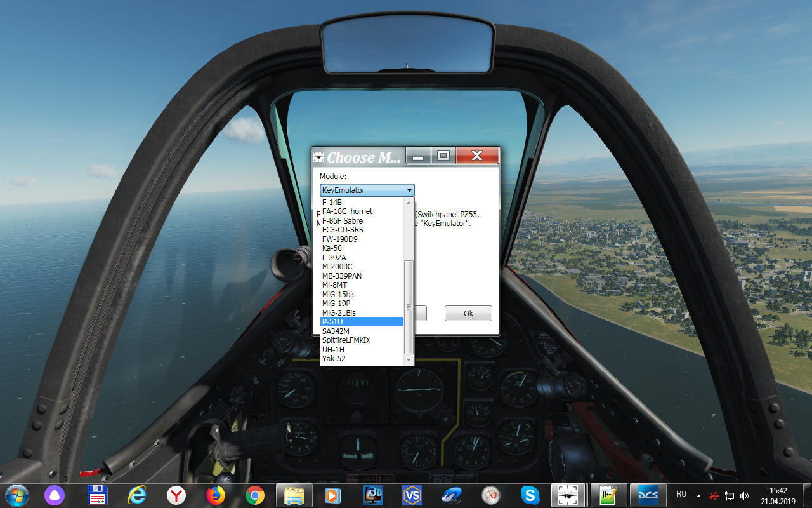Show hidden tray icons arrow

[x=699, y=495]
